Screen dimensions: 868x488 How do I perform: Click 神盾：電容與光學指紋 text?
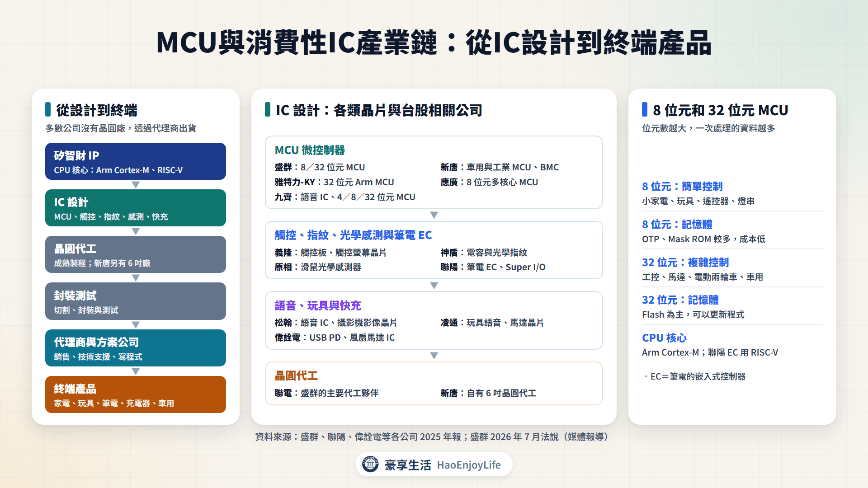coord(484,253)
